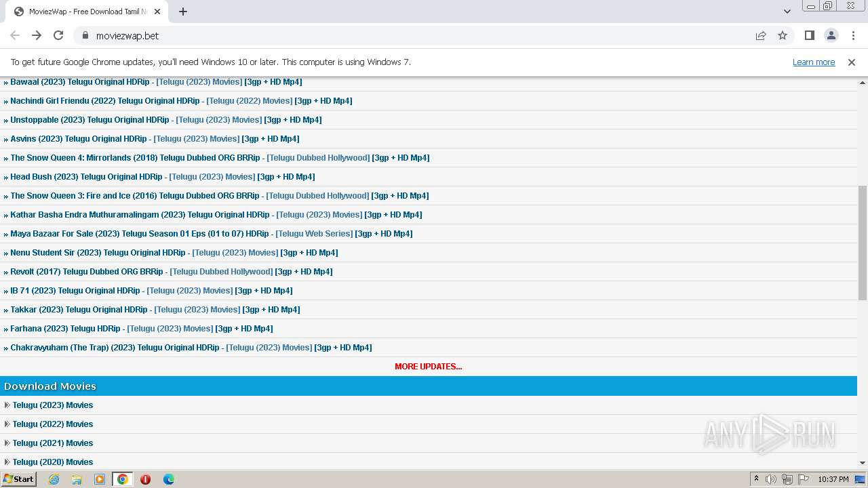This screenshot has width=868, height=488.
Task: Click the scrollbar up arrow
Action: coord(863,82)
